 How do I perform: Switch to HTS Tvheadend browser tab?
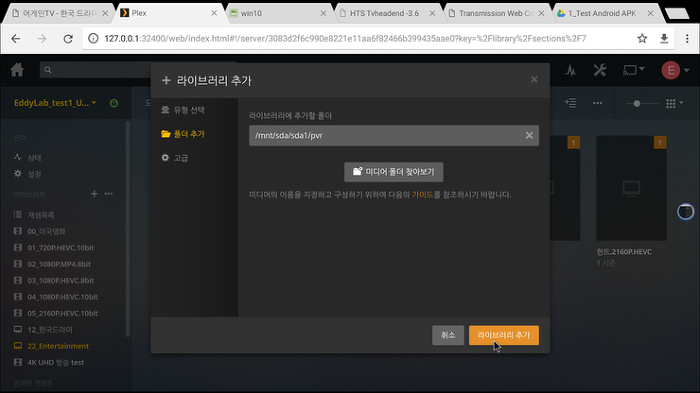coord(388,13)
